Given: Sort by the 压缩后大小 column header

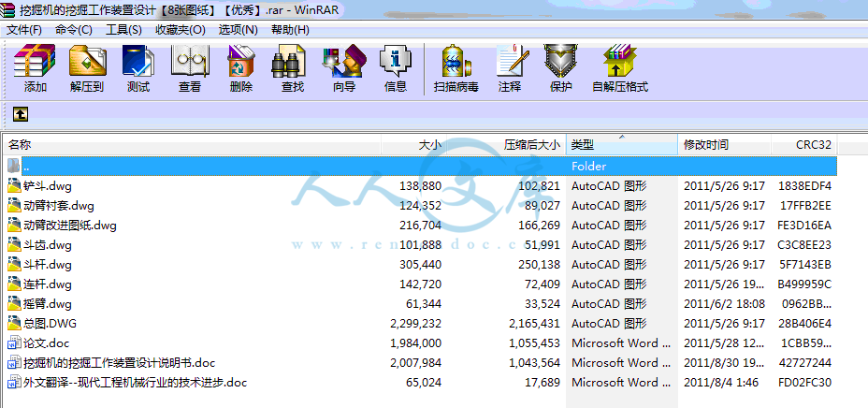Looking at the screenshot, I should [x=507, y=145].
